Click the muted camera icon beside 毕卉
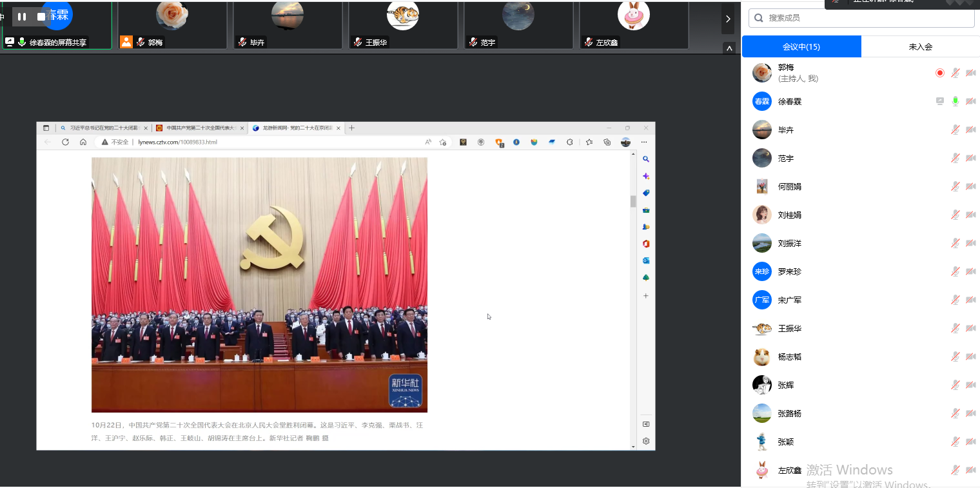The image size is (980, 488). [970, 130]
